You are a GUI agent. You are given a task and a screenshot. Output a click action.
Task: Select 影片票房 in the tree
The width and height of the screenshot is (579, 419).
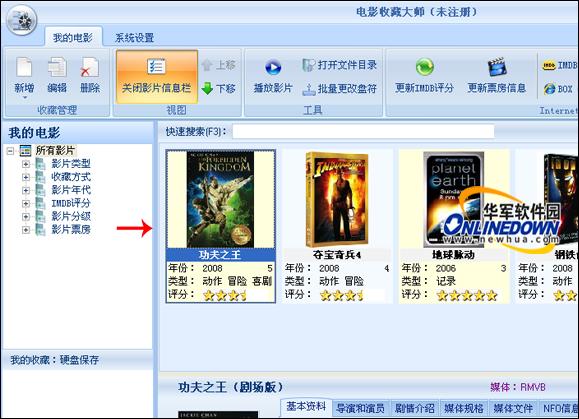(71, 229)
